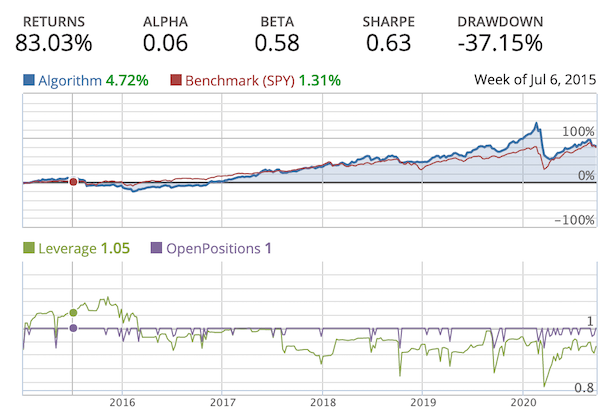Toggle the Algorithm series text label
600x412 pixels.
point(70,80)
